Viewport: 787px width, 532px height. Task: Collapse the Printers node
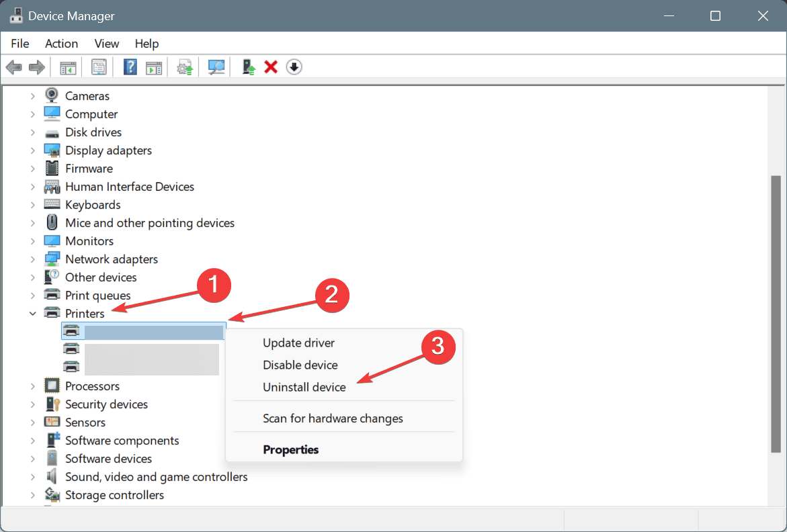tap(33, 314)
